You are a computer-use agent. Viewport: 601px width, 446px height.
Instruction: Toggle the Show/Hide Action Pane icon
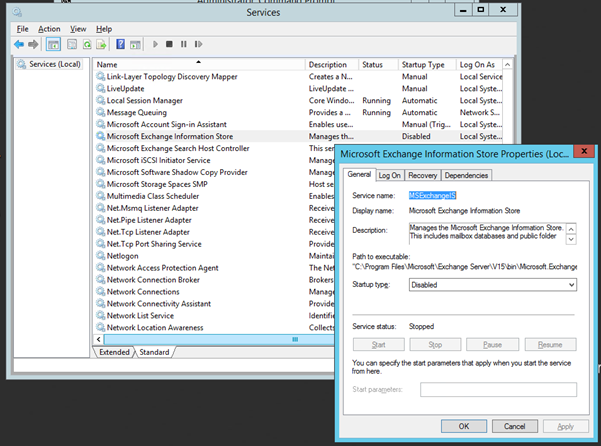tap(135, 44)
